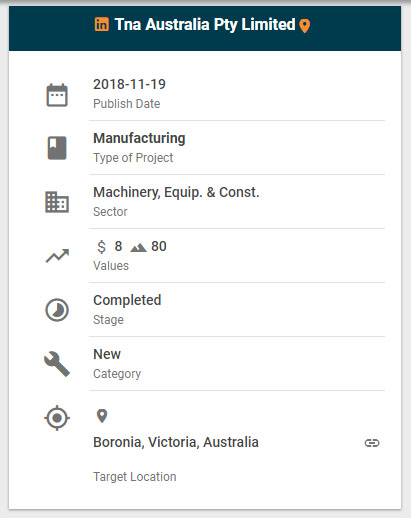The width and height of the screenshot is (411, 518).
Task: Click the dollar sign value icon
Action: 101,247
